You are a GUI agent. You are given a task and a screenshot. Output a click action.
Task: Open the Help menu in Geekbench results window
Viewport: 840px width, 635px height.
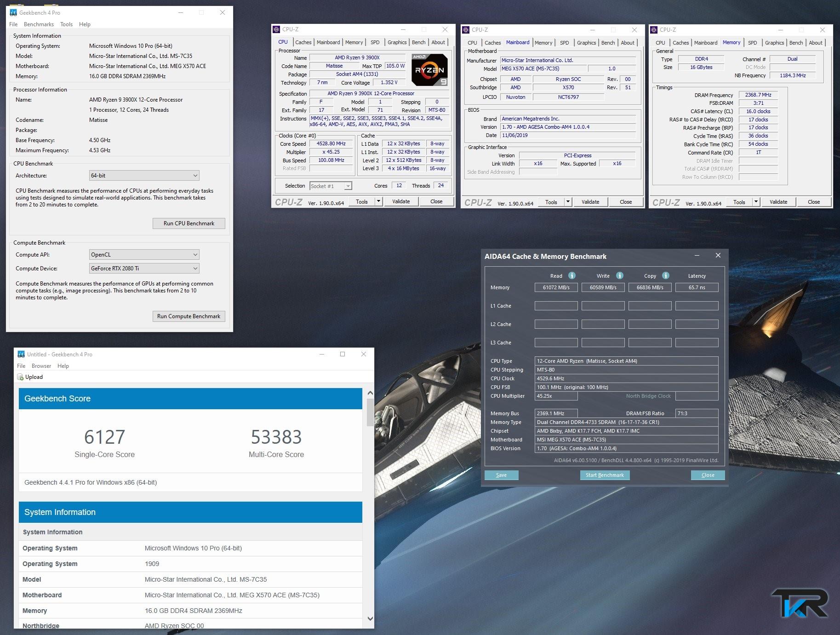pos(63,366)
